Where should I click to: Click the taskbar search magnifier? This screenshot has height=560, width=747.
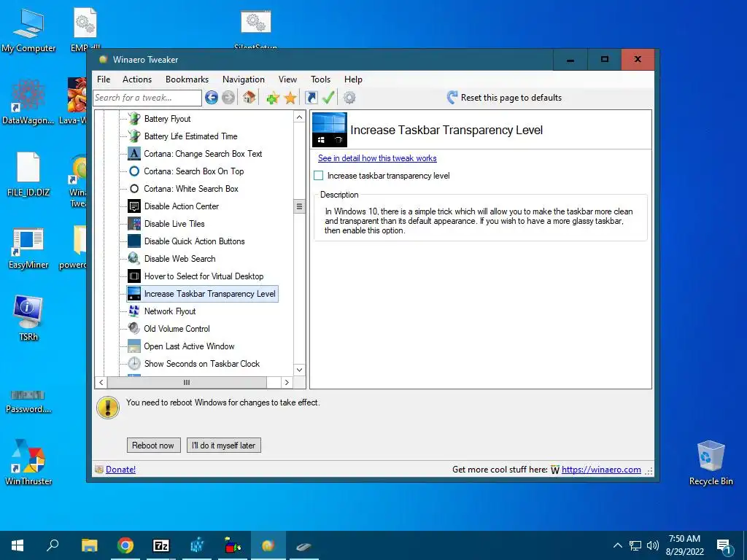click(x=53, y=545)
